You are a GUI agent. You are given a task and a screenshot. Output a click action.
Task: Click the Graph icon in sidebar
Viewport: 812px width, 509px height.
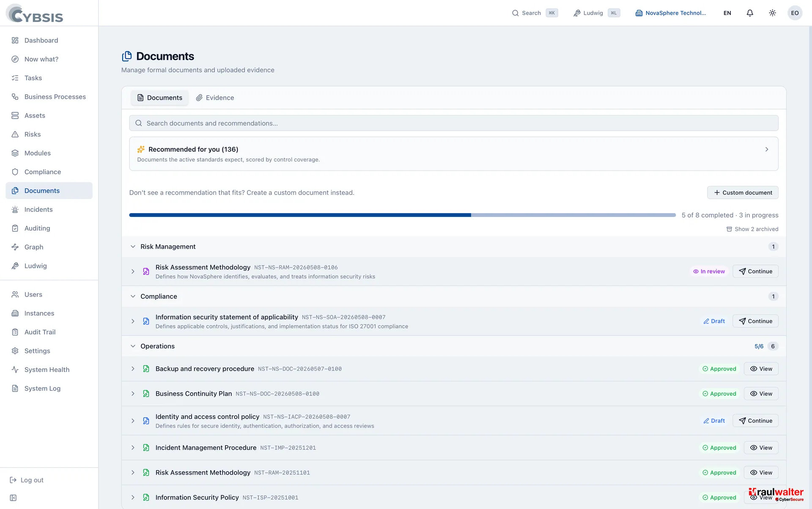click(x=15, y=247)
